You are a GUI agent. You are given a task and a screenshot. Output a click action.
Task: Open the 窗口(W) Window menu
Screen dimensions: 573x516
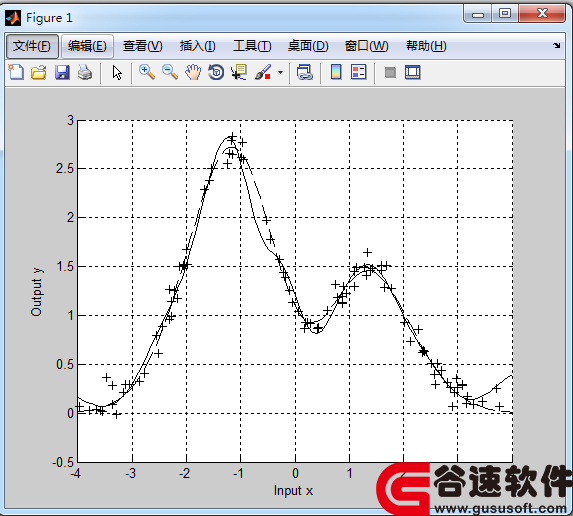coord(367,46)
